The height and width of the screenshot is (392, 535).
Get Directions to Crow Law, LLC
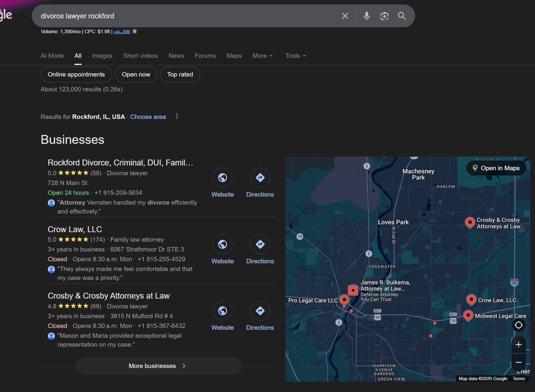pos(260,244)
